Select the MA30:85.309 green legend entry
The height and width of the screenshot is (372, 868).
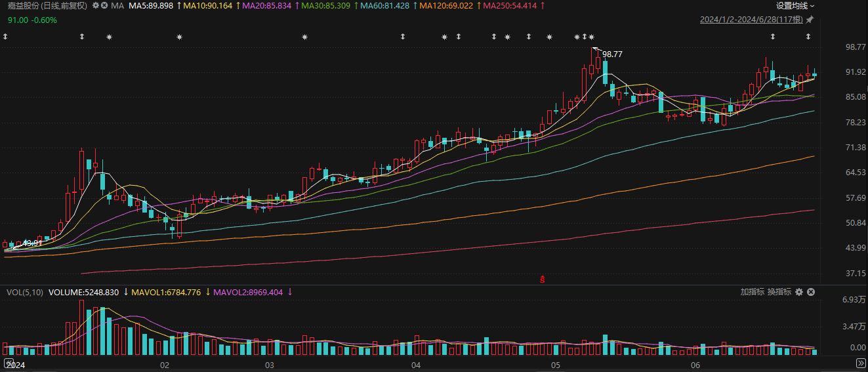pos(325,5)
